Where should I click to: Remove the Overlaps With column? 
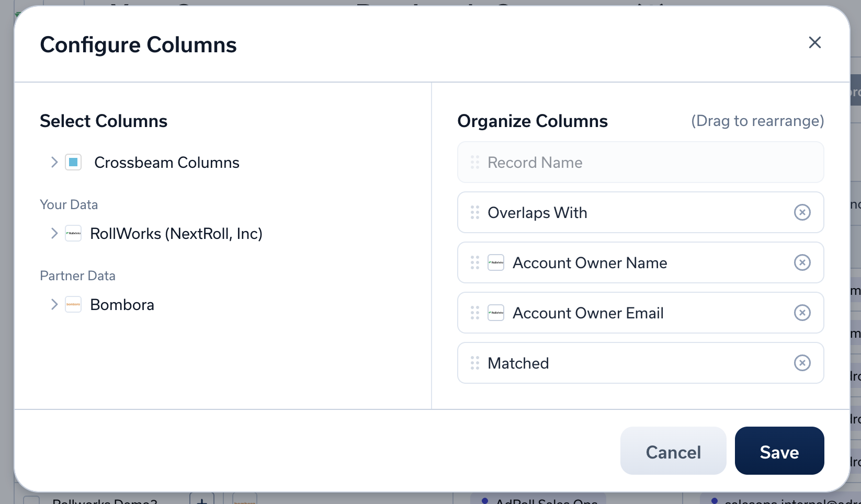[x=802, y=212]
